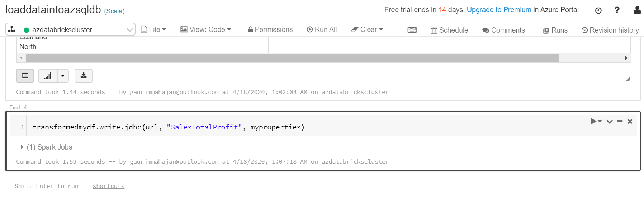
Task: Open the Comments panel
Action: point(503,30)
